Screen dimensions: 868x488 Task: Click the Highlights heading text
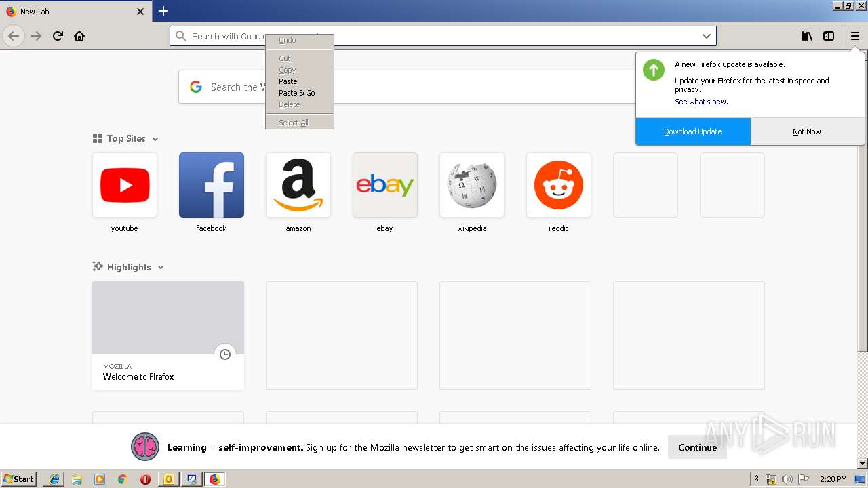point(129,267)
